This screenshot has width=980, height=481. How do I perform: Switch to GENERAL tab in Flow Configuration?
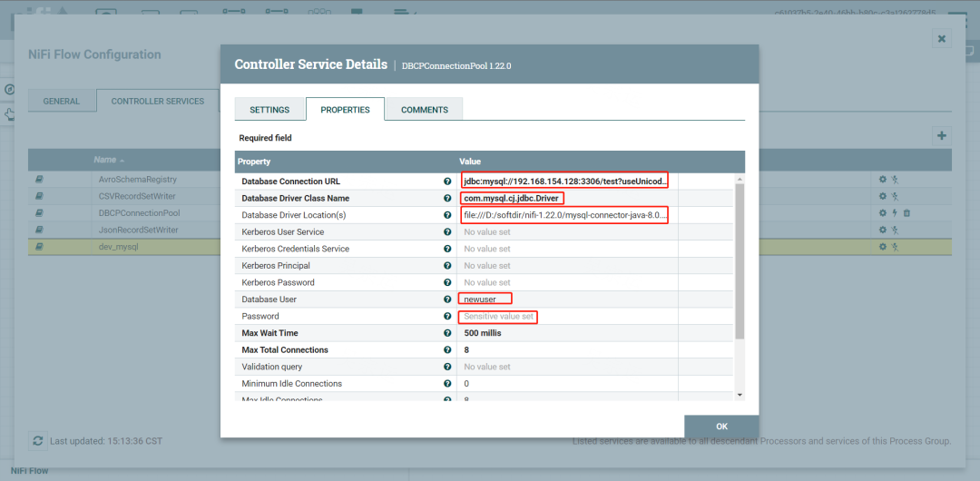pos(62,101)
